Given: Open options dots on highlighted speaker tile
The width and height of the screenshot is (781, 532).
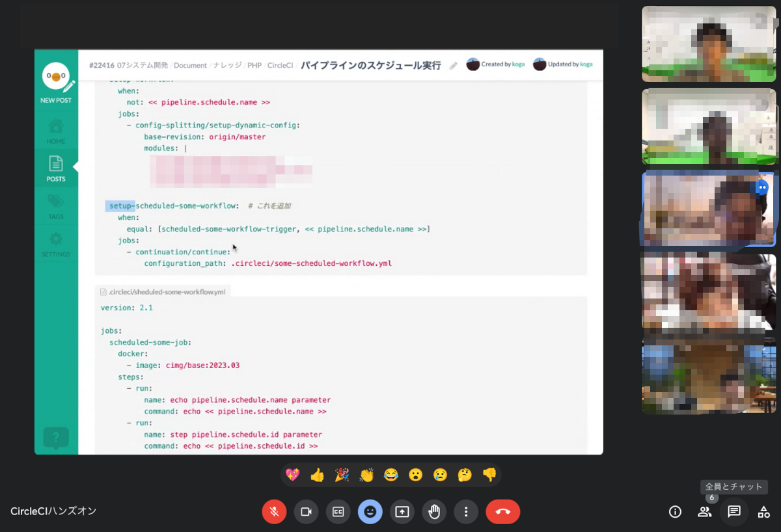Looking at the screenshot, I should pos(762,187).
